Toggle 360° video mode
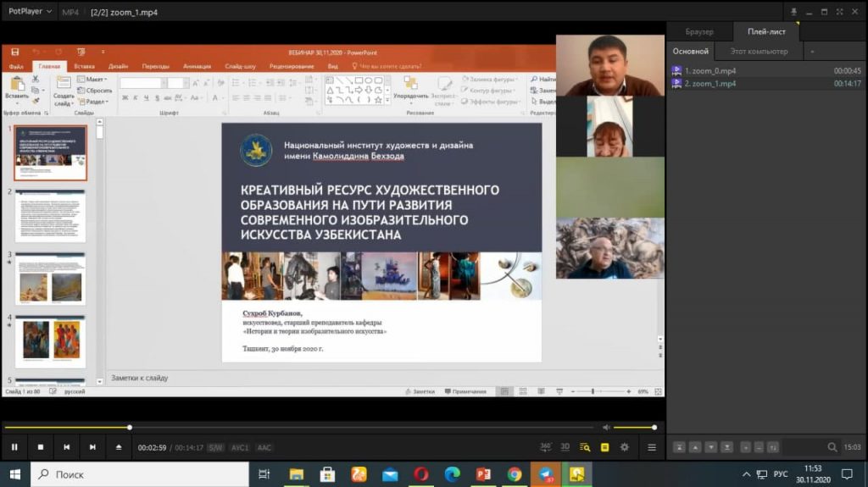The width and height of the screenshot is (868, 487). (x=546, y=447)
